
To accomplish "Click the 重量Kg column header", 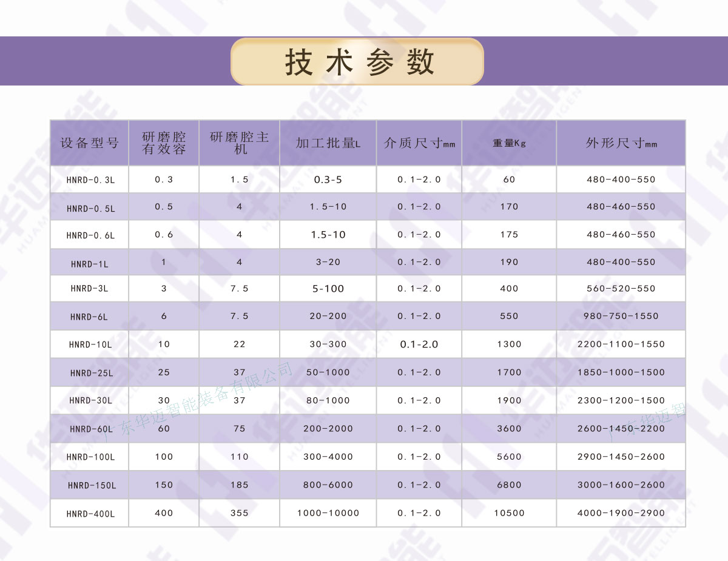I will (x=509, y=143).
